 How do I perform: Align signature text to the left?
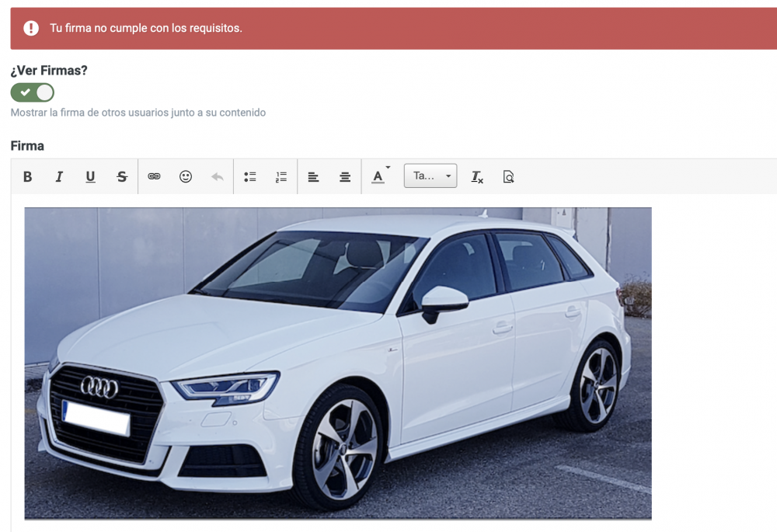(x=313, y=176)
